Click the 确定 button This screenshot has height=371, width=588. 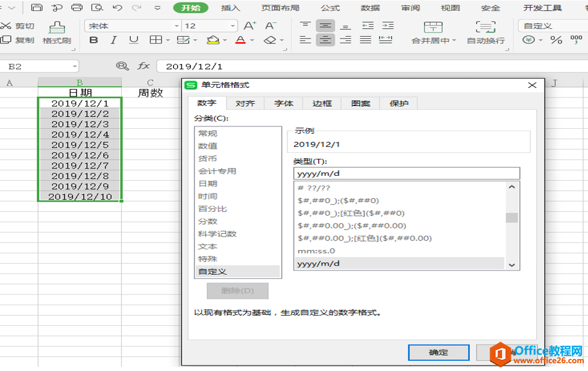coord(439,353)
